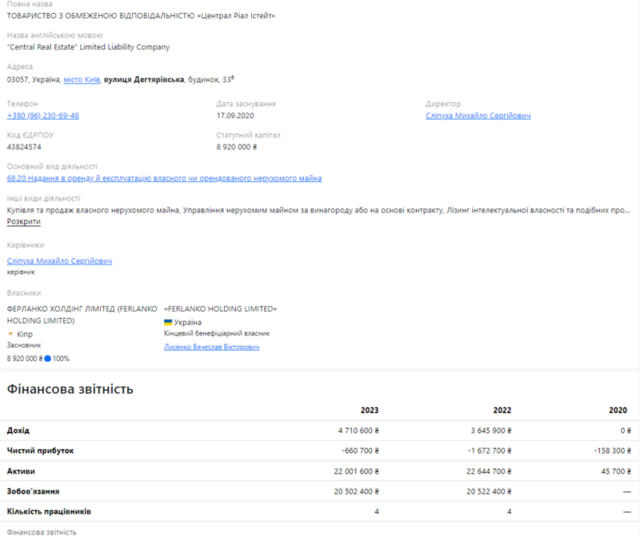
Task: Open the місто Київ address link
Action: (81, 79)
